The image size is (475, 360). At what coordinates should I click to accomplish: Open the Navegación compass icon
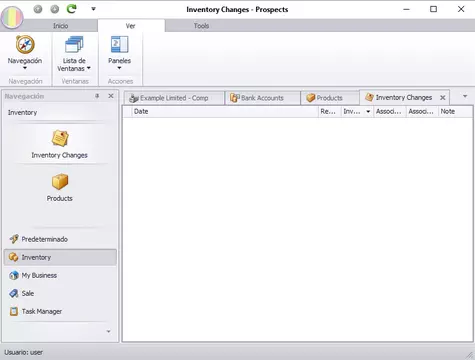pyautogui.click(x=25, y=45)
